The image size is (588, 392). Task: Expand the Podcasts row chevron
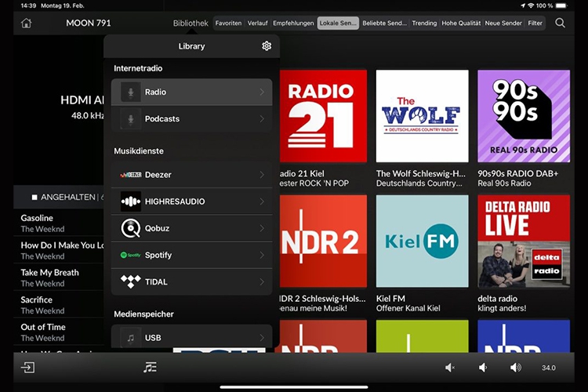click(x=262, y=119)
